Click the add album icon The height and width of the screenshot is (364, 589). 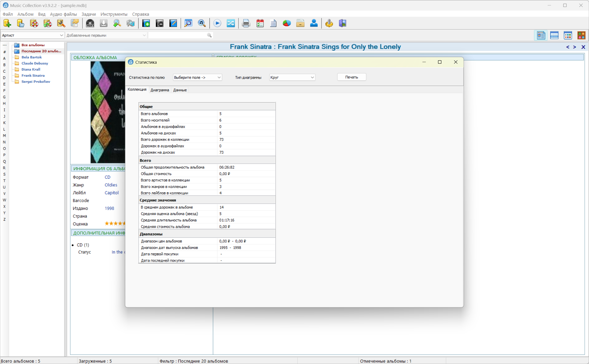point(146,23)
